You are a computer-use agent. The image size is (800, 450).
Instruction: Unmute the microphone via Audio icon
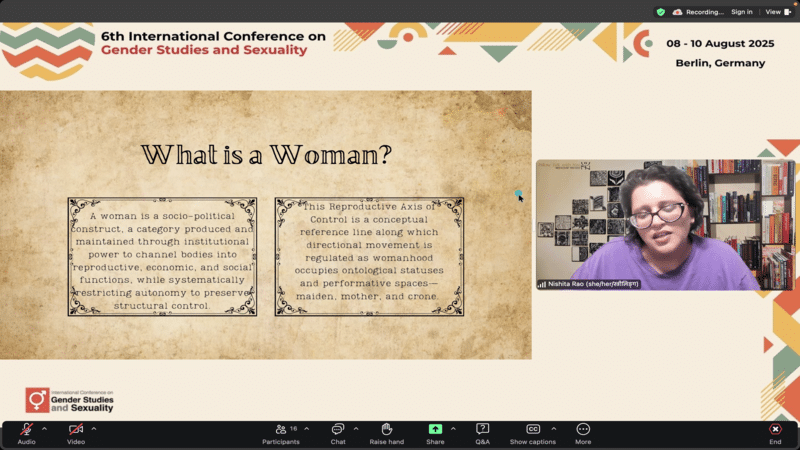coord(26,429)
